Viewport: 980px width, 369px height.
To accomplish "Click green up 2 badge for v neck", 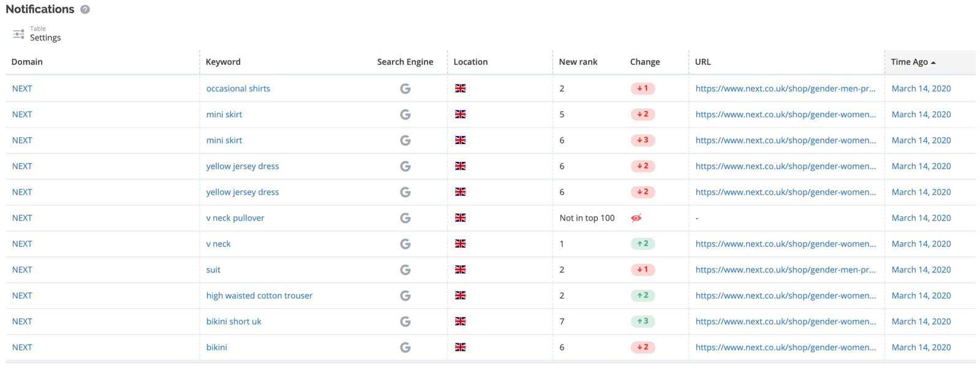I will (x=643, y=244).
